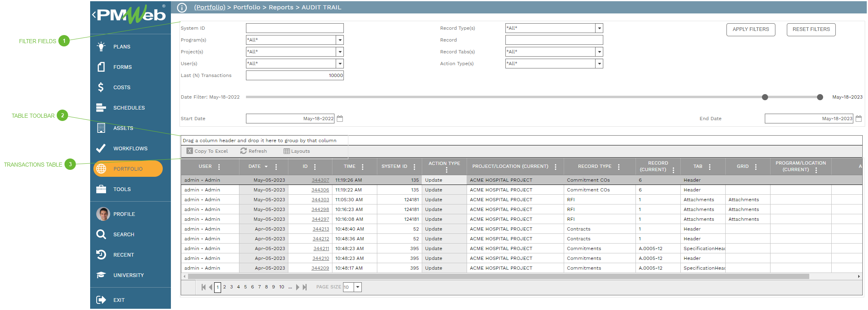Open the SYSTEM ID column options menu
868x310 pixels.
point(414,167)
